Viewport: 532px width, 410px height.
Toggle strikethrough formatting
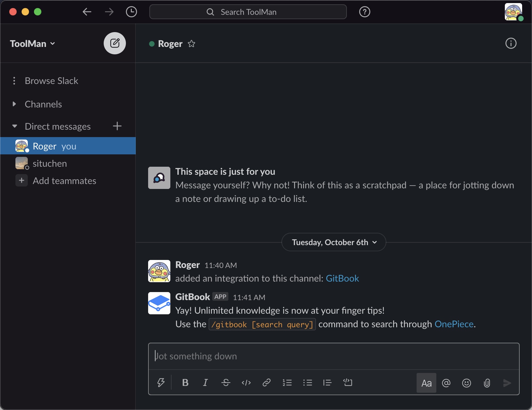pos(226,383)
